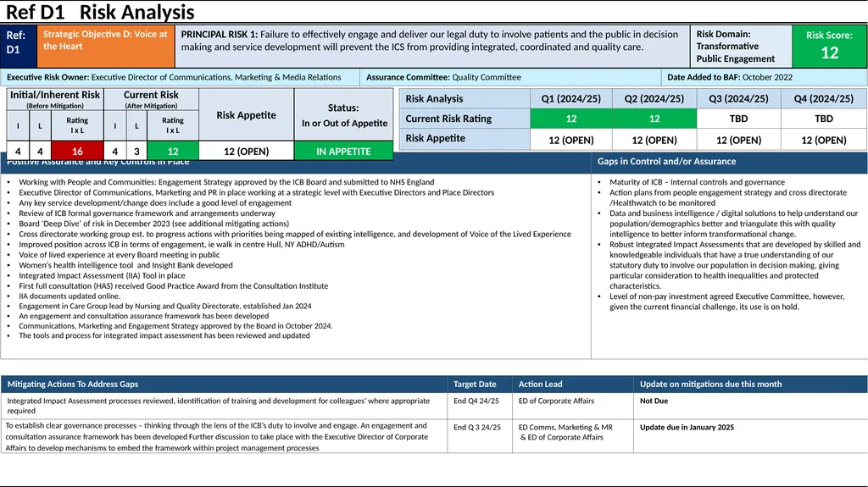The image size is (868, 487).
Task: Select bullet 'First full consultation (HAS) received Good Practice Award'
Action: coord(173,286)
